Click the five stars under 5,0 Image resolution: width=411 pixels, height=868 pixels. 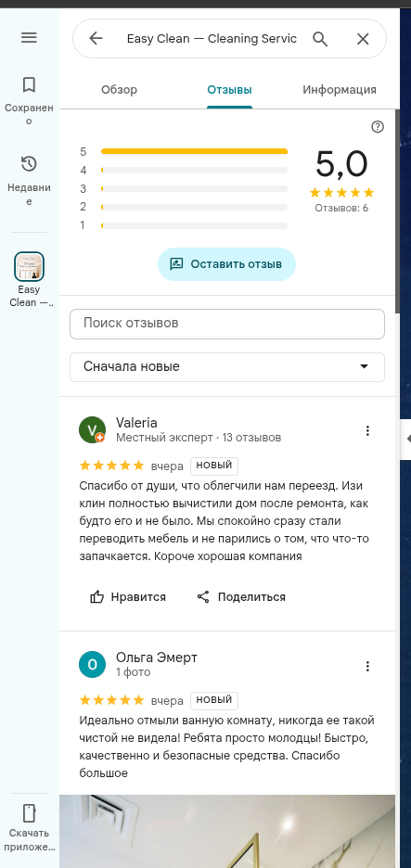(341, 193)
